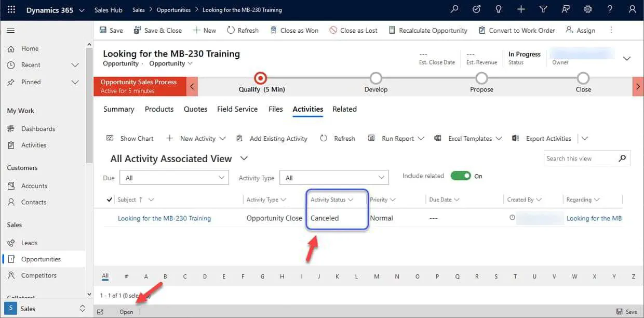This screenshot has width=644, height=318.
Task: Expand the header fields chevron
Action: click(x=627, y=59)
